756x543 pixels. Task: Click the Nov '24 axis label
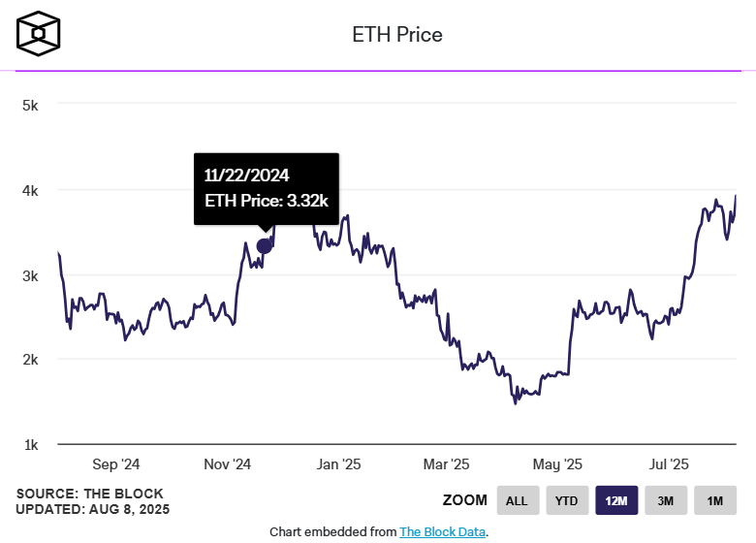point(229,464)
